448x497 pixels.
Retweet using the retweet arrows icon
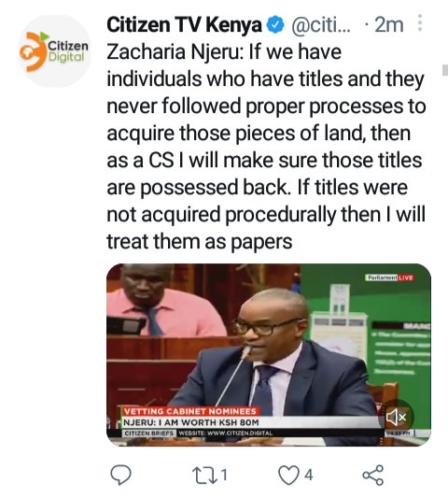(204, 475)
